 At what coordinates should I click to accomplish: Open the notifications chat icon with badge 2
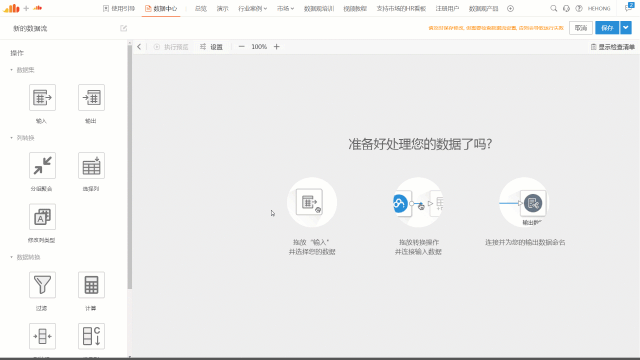pyautogui.click(x=629, y=7)
